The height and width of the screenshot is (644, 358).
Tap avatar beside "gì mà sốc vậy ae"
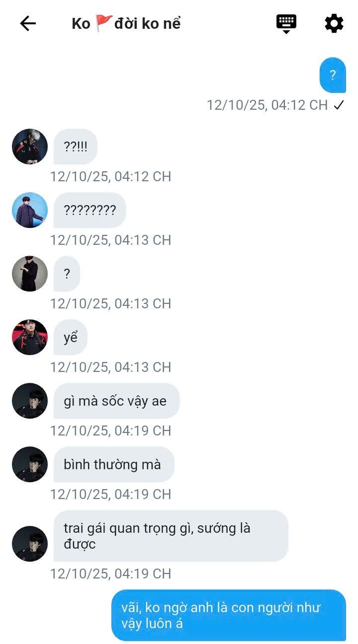tap(30, 401)
